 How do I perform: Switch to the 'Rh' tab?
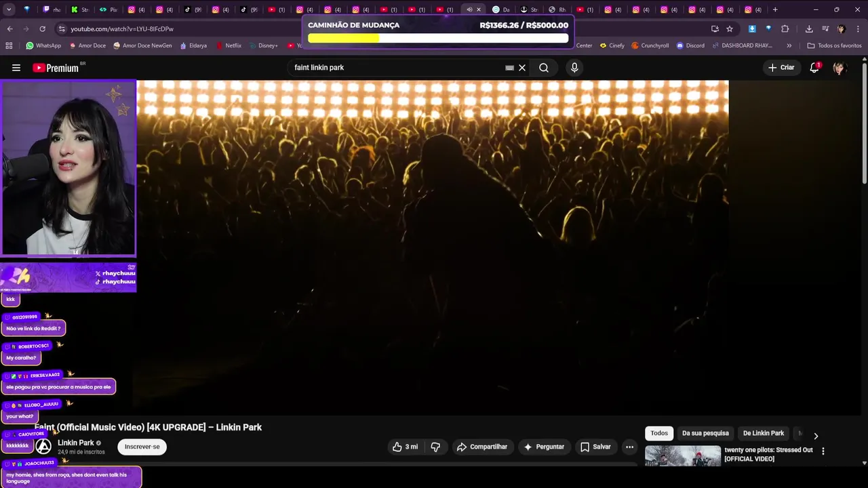coord(557,9)
